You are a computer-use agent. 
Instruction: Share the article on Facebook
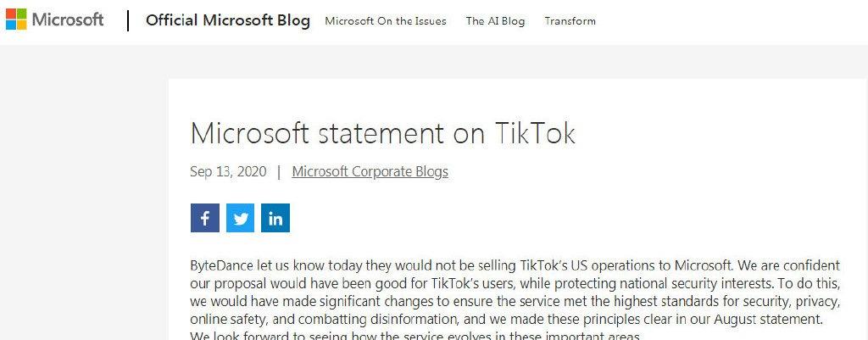pos(205,218)
